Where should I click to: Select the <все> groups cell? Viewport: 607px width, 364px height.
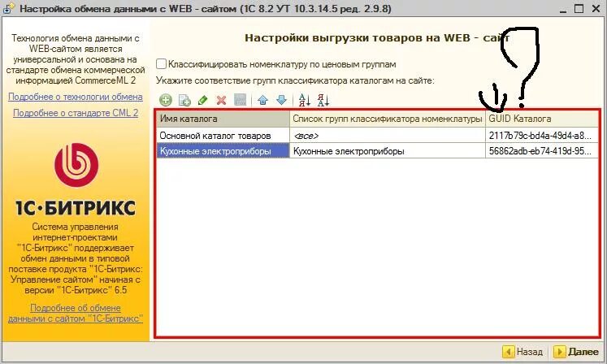388,136
